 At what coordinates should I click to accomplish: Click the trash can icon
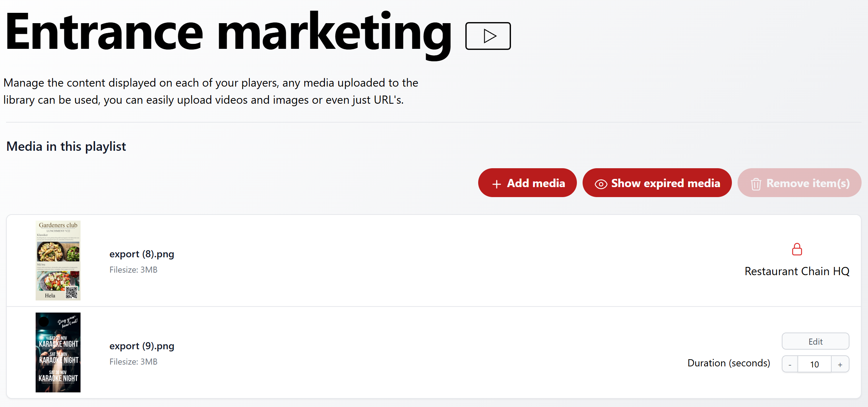pos(756,184)
